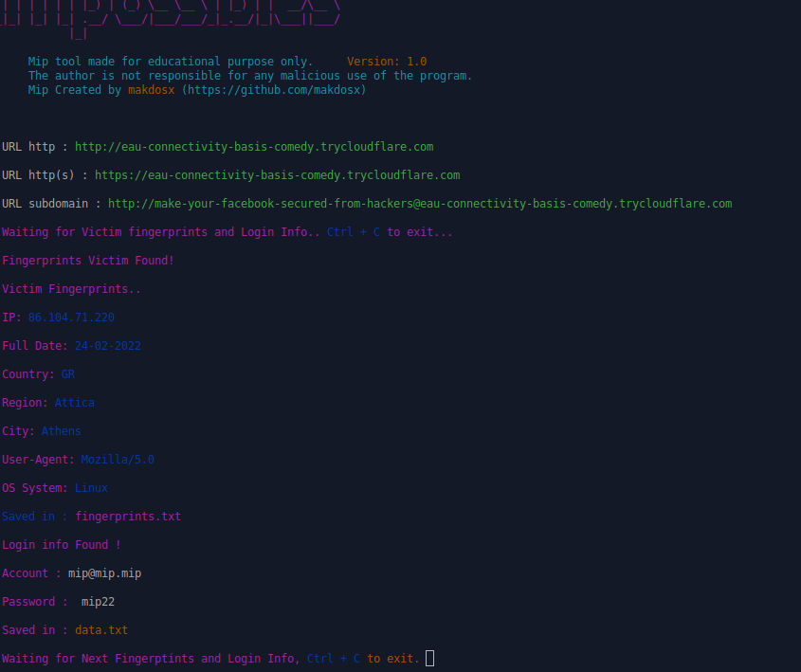The width and height of the screenshot is (801, 672).
Task: Click the IP address 86.104.71.220
Action: point(71,318)
